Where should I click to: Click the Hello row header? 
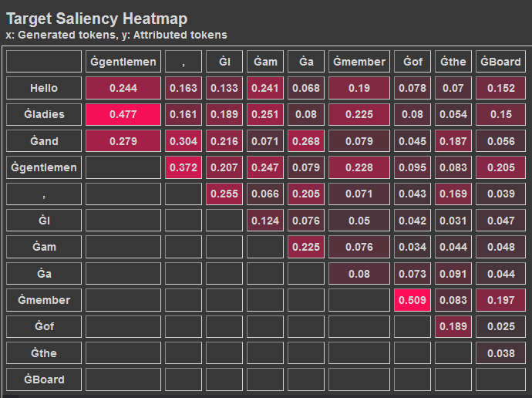click(44, 89)
